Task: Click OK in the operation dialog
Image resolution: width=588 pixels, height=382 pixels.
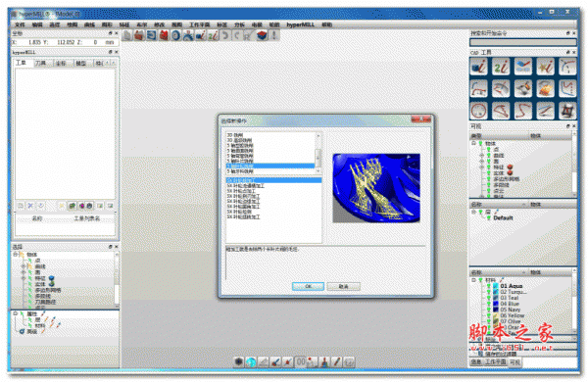Action: pyautogui.click(x=308, y=286)
